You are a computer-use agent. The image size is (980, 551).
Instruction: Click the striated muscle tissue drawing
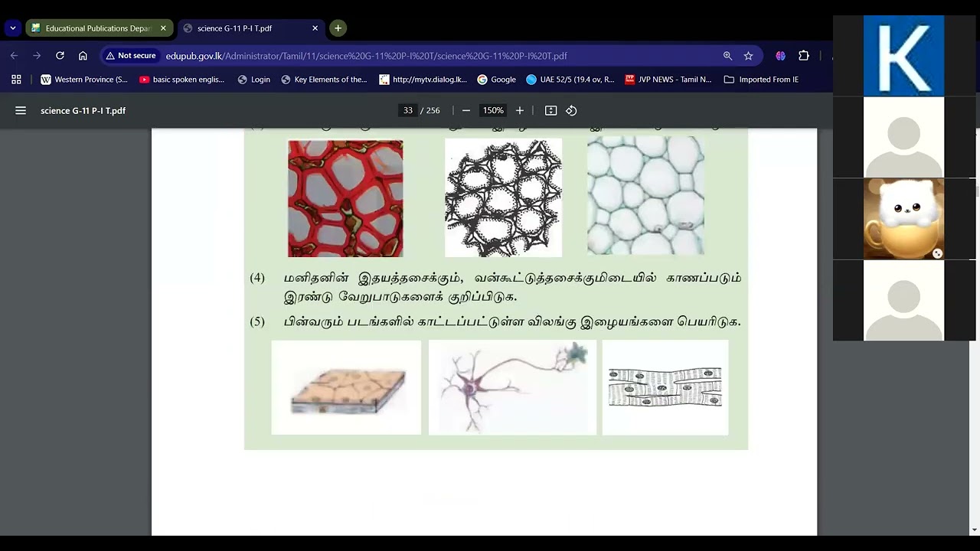[665, 388]
